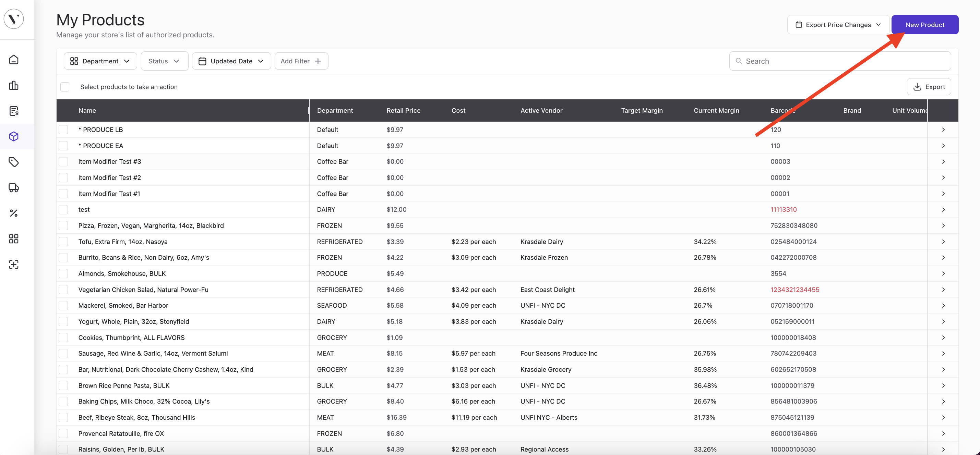Click the Export button above the table
This screenshot has height=455, width=980.
(929, 87)
